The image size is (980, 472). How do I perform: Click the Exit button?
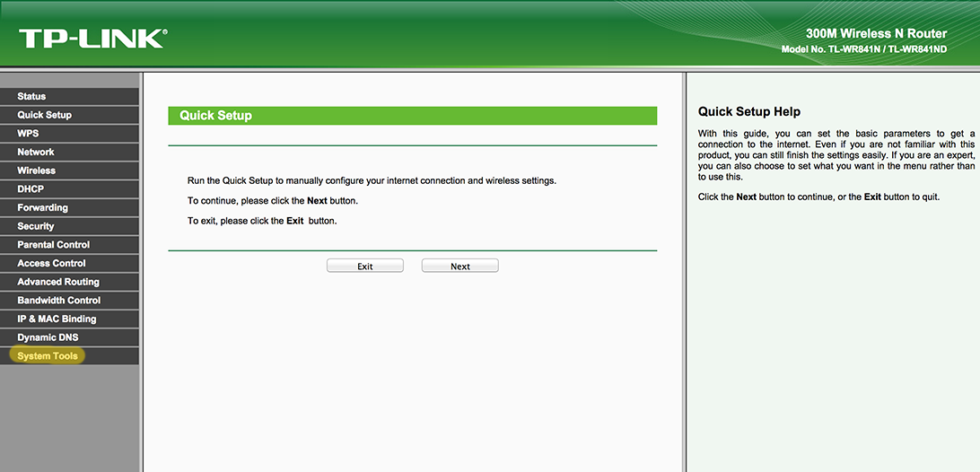point(365,267)
